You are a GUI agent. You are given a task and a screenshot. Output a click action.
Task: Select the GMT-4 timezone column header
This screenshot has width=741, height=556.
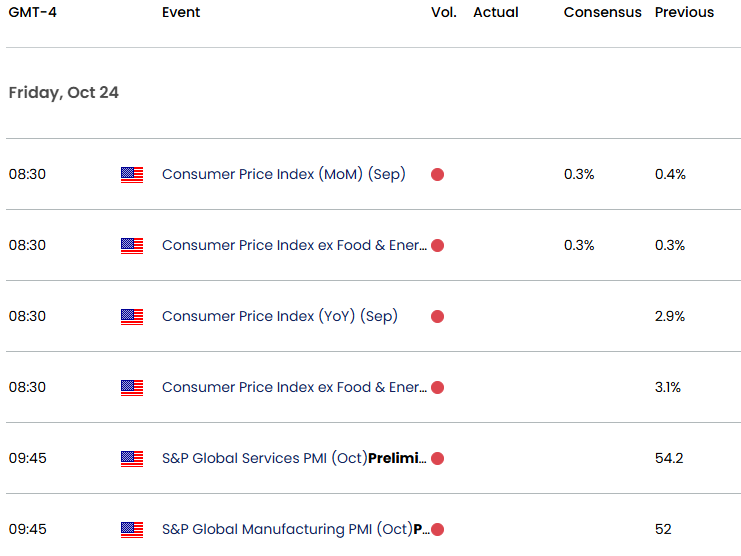(33, 12)
